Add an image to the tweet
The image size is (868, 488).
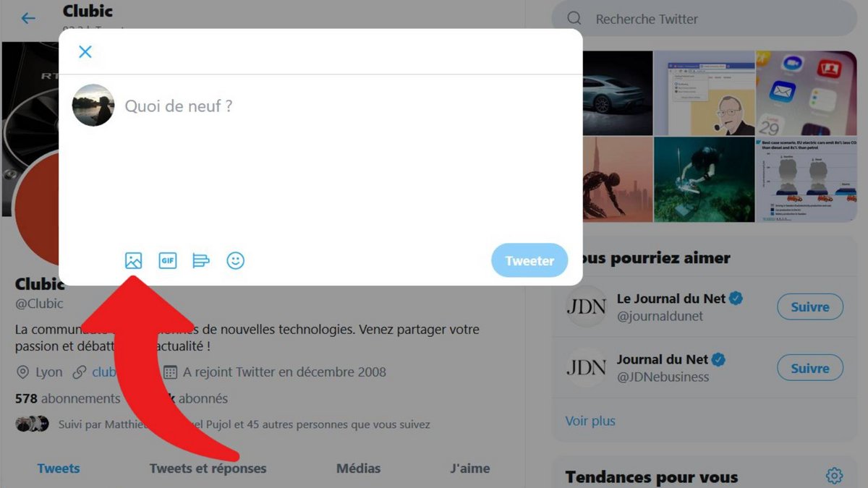[133, 260]
